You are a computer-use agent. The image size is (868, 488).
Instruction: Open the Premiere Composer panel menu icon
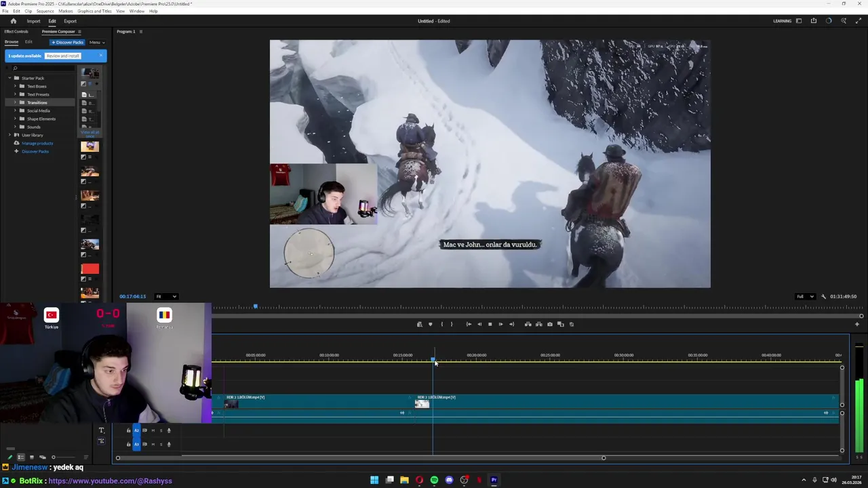pyautogui.click(x=79, y=32)
